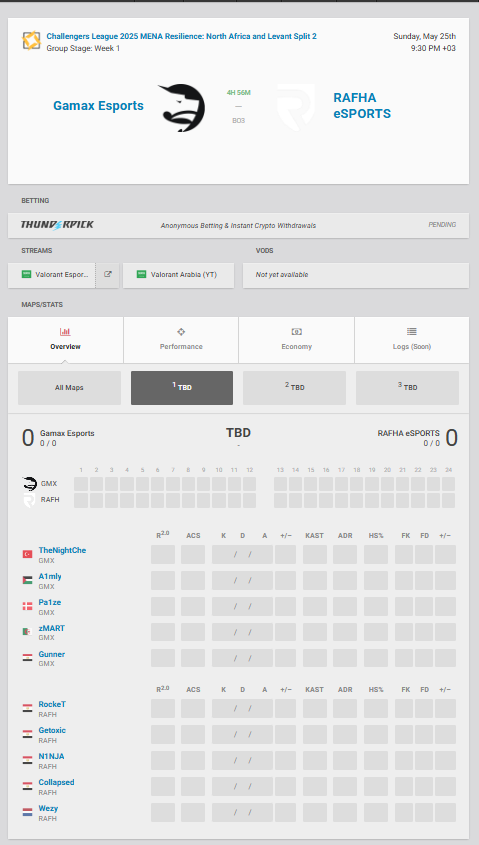Open the Challengers League event icon
The height and width of the screenshot is (845, 479).
31,41
